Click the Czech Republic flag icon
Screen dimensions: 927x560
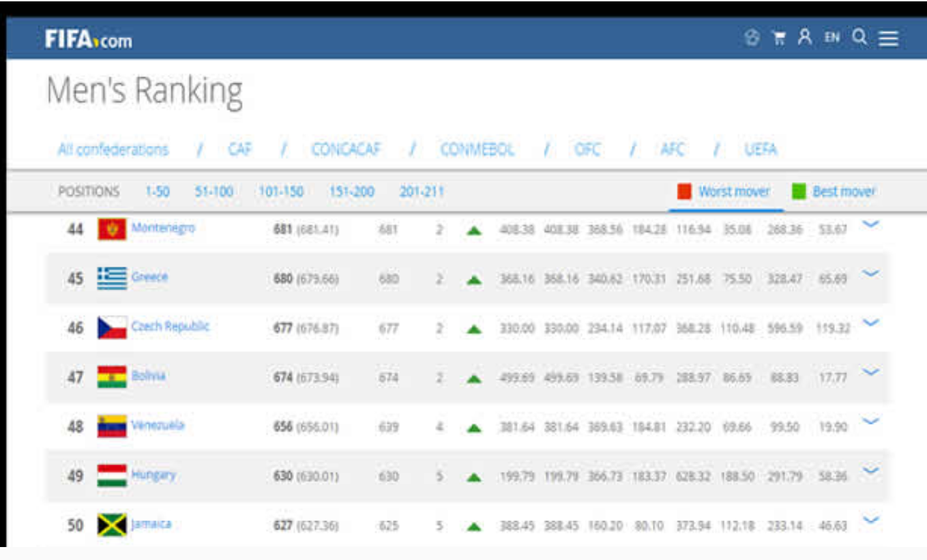point(112,327)
